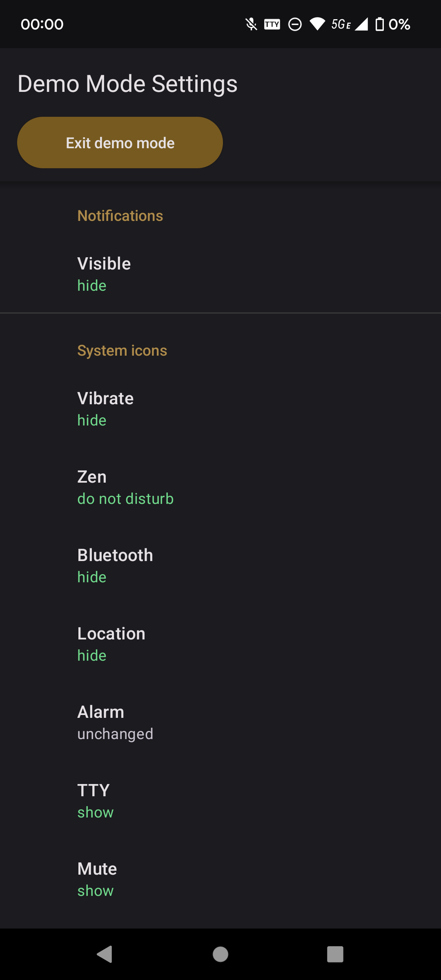Tap the TTY icon in status bar
The height and width of the screenshot is (980, 441).
[x=272, y=24]
